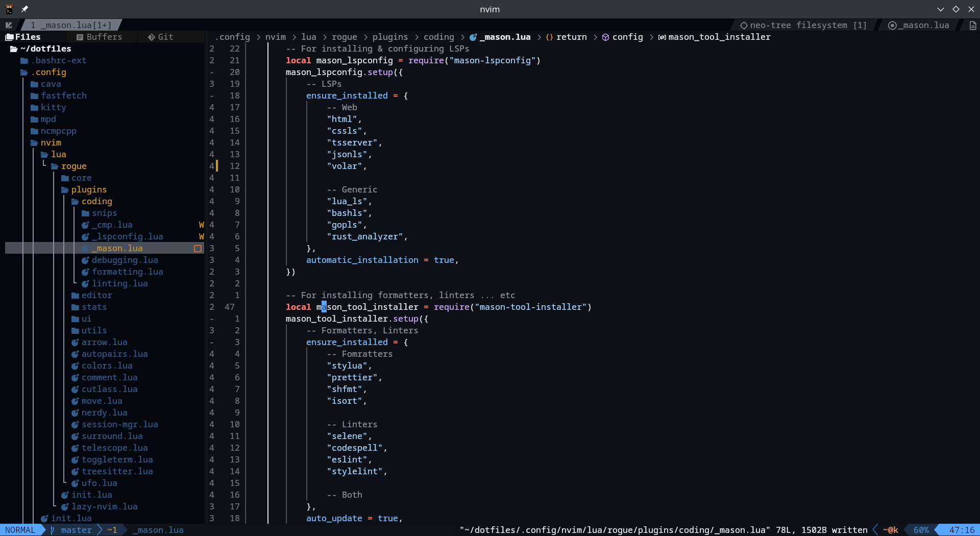Click the folder icon beside snips
Image resolution: width=980 pixels, height=536 pixels.
(85, 213)
